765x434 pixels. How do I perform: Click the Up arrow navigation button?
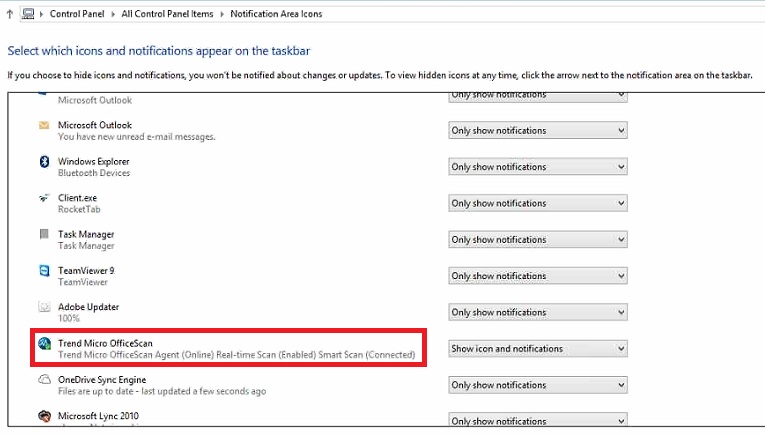pos(10,14)
